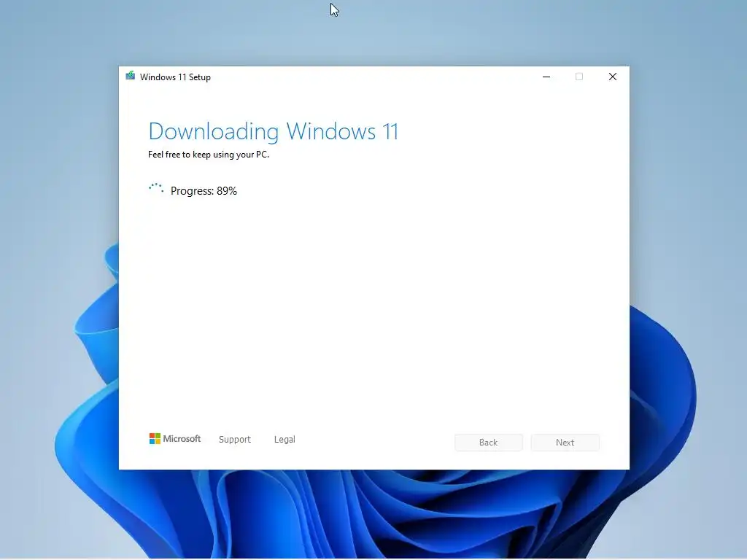
Task: Open the Support link
Action: tap(234, 440)
